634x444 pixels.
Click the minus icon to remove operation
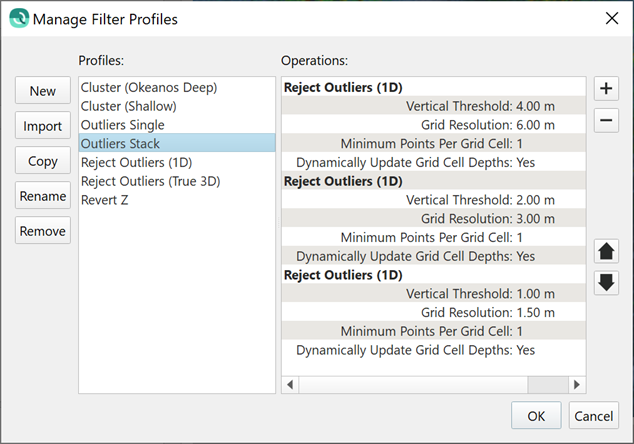(605, 122)
